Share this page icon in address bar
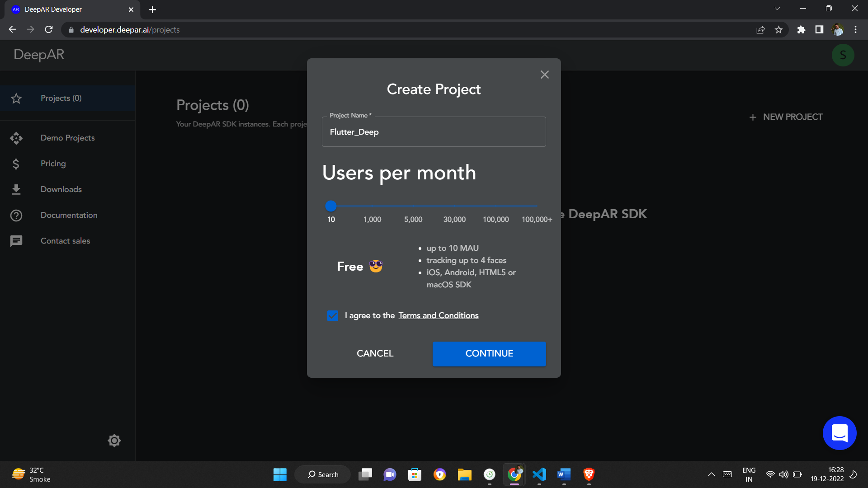Image resolution: width=868 pixels, height=488 pixels. tap(760, 30)
